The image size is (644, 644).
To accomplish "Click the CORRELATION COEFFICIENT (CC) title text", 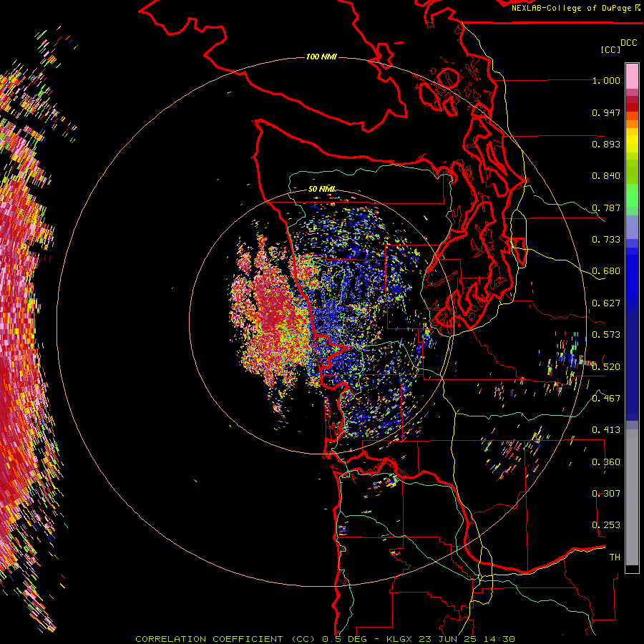I will [226, 639].
